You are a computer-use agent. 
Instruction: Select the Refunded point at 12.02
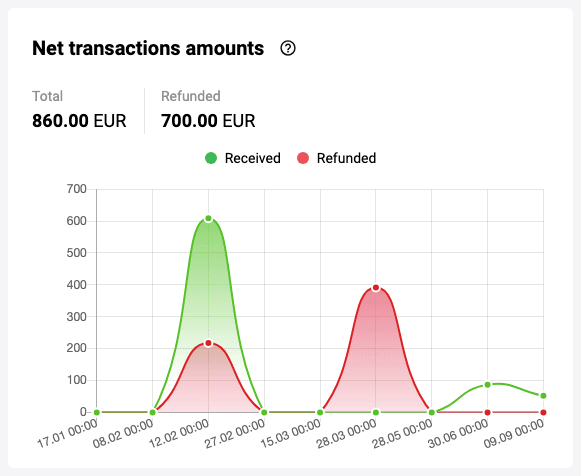pos(208,343)
